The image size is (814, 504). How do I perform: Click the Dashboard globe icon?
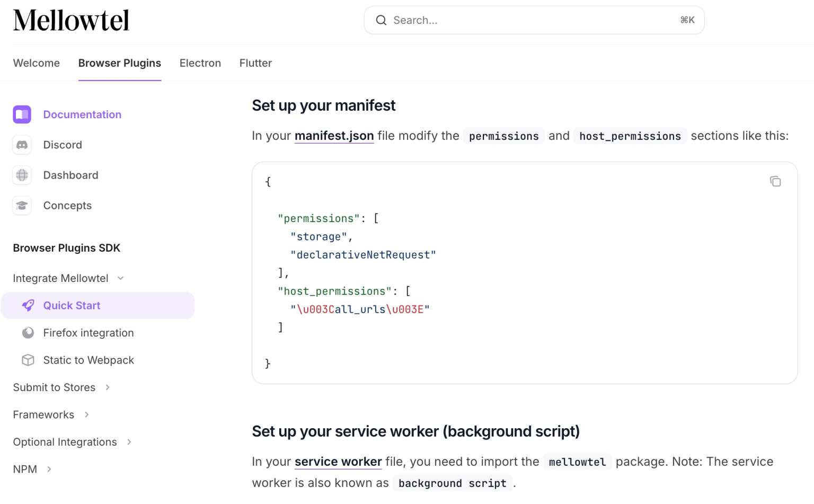pyautogui.click(x=22, y=175)
